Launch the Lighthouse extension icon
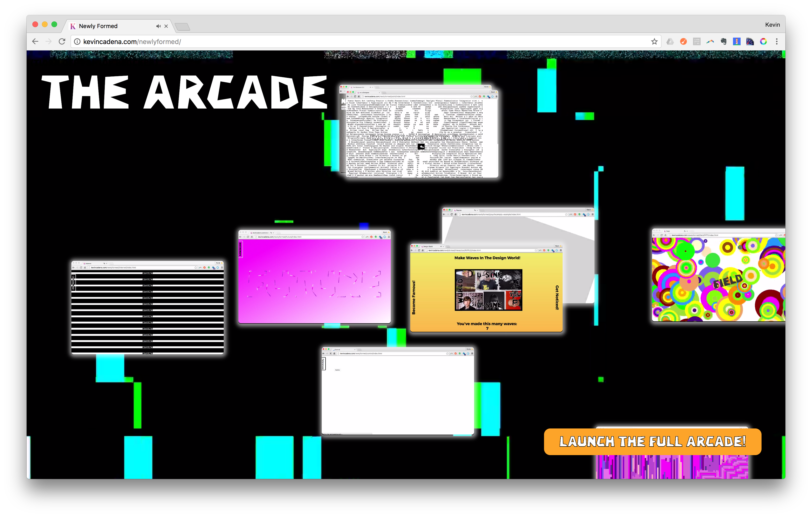 (737, 41)
